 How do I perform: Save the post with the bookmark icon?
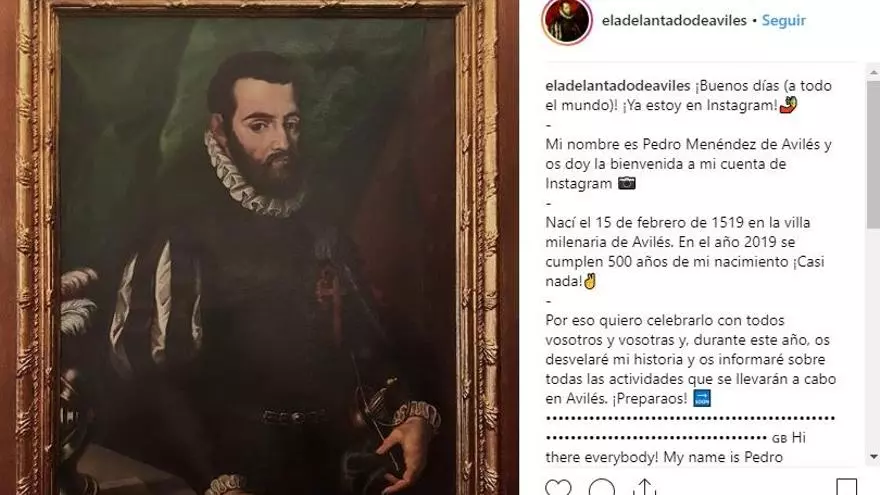point(846,487)
